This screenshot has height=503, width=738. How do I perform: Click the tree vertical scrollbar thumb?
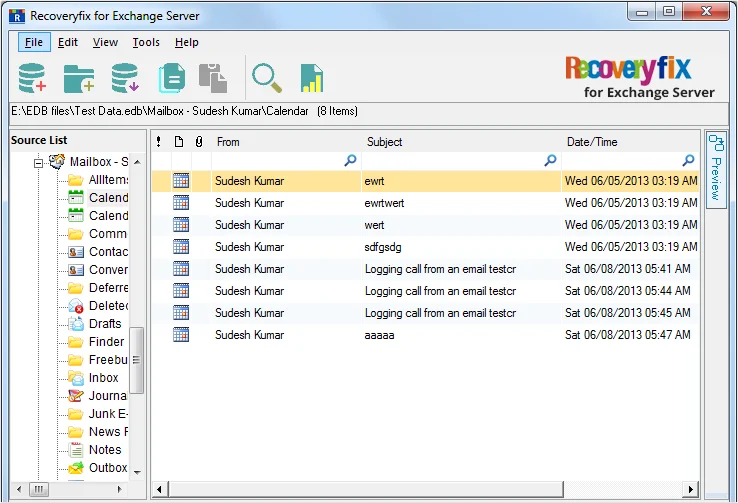pos(136,360)
